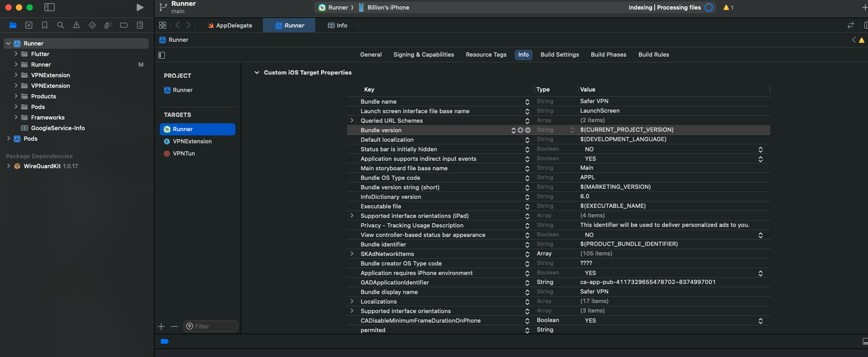Remove the Bundle version row
Screen dimensions: 868x357
point(528,130)
